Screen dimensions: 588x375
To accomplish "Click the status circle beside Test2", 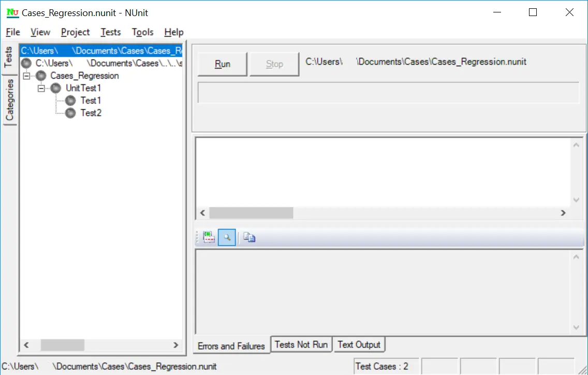I will (69, 113).
